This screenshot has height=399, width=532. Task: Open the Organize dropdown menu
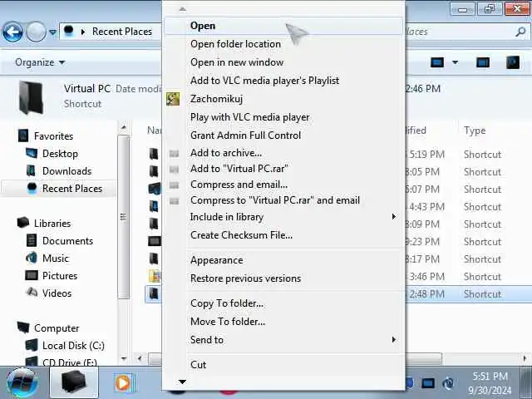tap(40, 62)
